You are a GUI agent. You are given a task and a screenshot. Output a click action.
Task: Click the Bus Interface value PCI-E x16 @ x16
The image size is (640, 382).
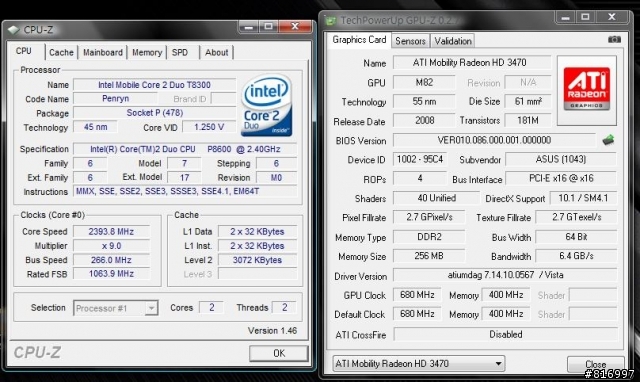[x=561, y=178]
